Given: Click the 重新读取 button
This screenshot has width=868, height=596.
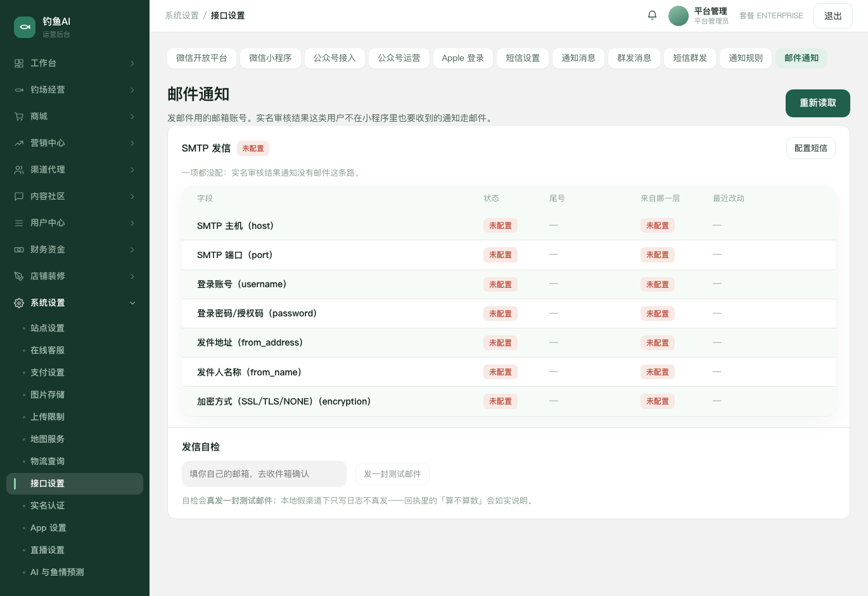Looking at the screenshot, I should (x=818, y=103).
